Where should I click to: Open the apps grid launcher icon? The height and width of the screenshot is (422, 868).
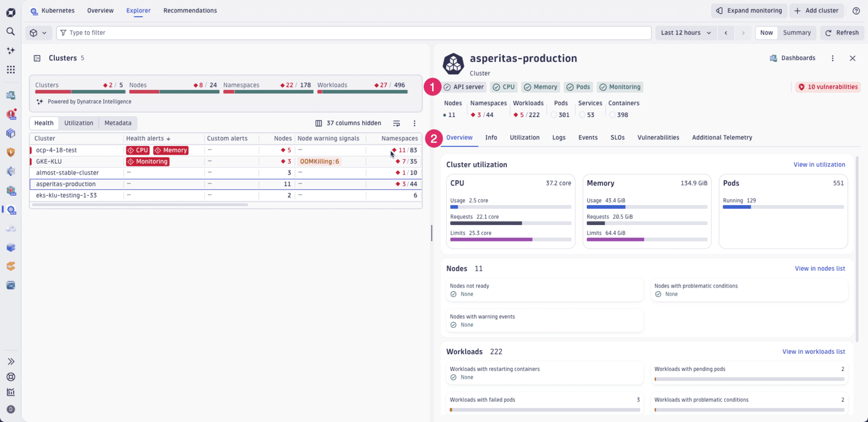click(x=10, y=69)
